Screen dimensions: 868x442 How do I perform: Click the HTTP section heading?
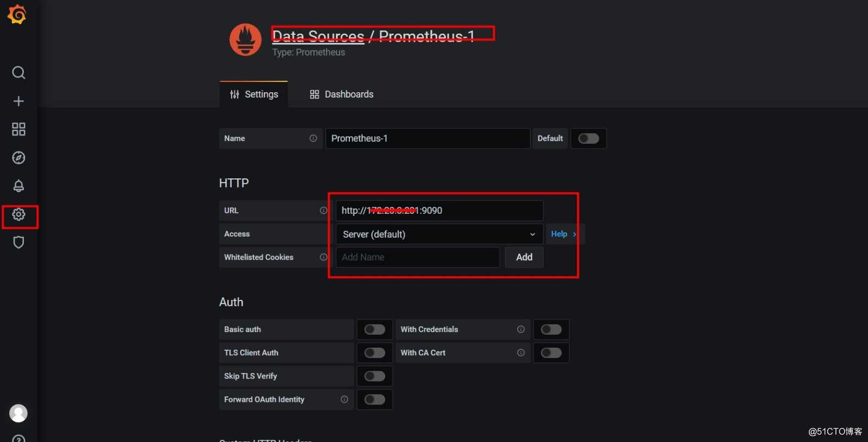pos(234,183)
